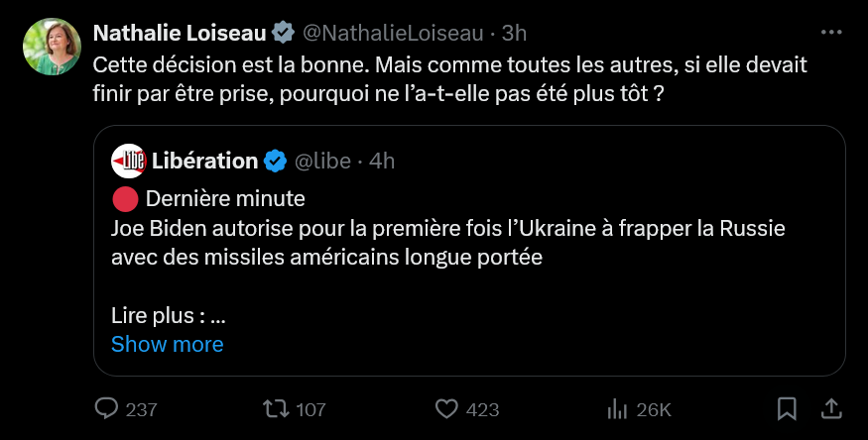Click the reply speech bubble icon
This screenshot has width=868, height=440.
click(x=106, y=408)
